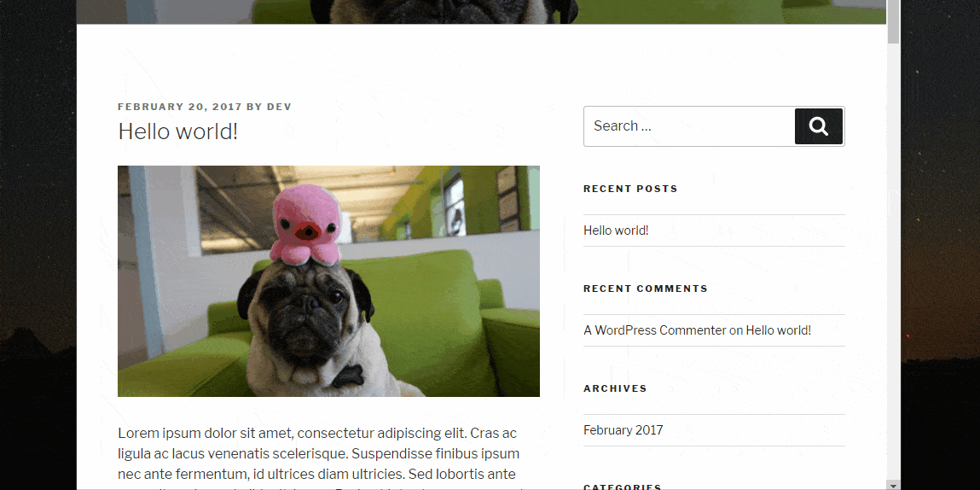Click the pug with pink octopus image
Image resolution: width=980 pixels, height=490 pixels.
tap(328, 281)
